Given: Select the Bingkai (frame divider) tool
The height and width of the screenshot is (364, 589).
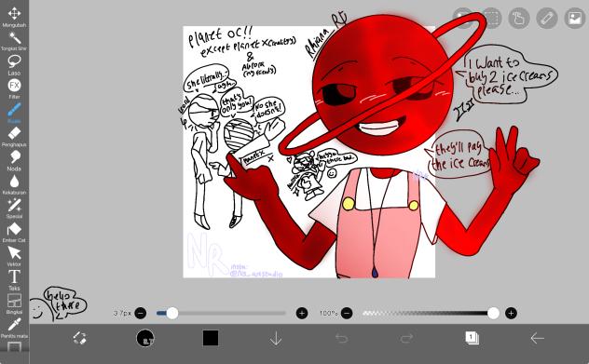Looking at the screenshot, I should pos(14,304).
